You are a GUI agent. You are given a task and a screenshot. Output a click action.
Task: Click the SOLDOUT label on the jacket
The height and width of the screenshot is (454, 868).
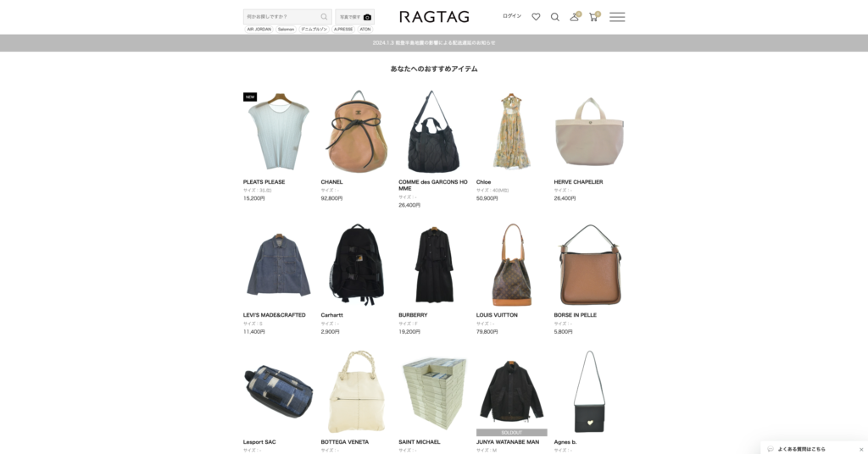coord(511,433)
